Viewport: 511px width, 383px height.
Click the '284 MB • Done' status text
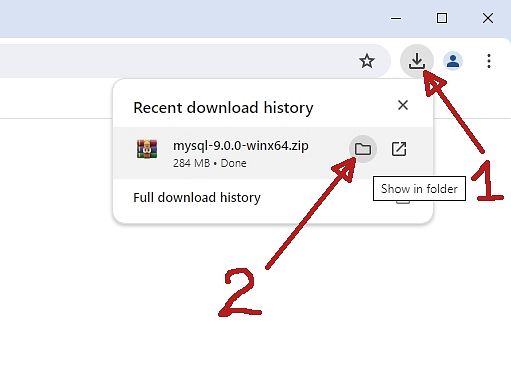pos(210,163)
